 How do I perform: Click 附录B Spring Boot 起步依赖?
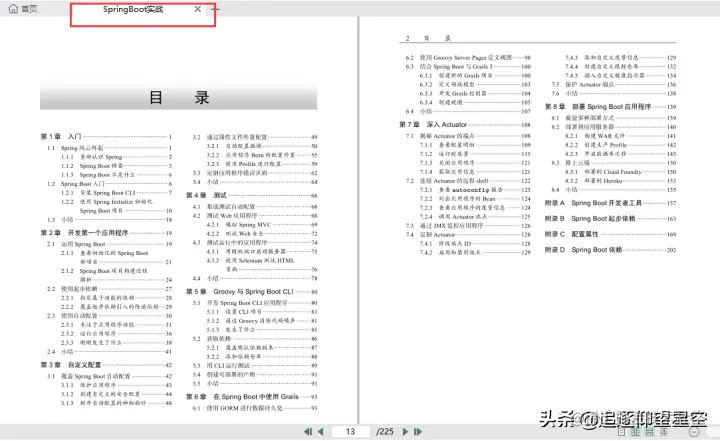[x=610, y=219]
